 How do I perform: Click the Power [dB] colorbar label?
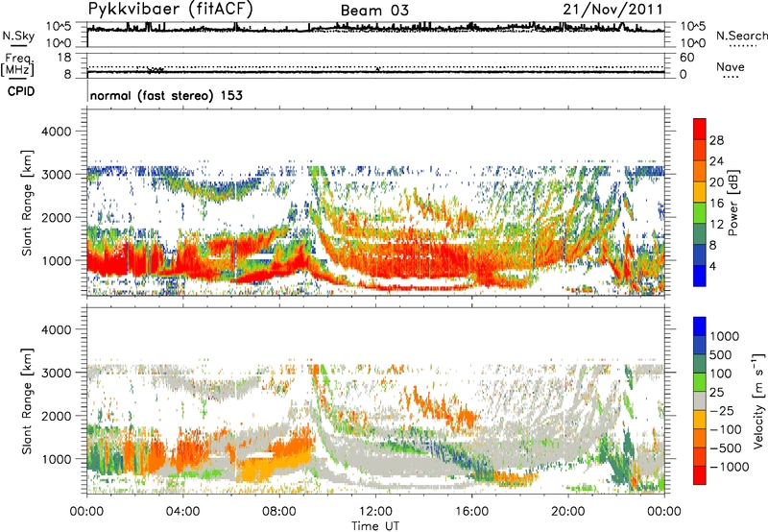[733, 203]
